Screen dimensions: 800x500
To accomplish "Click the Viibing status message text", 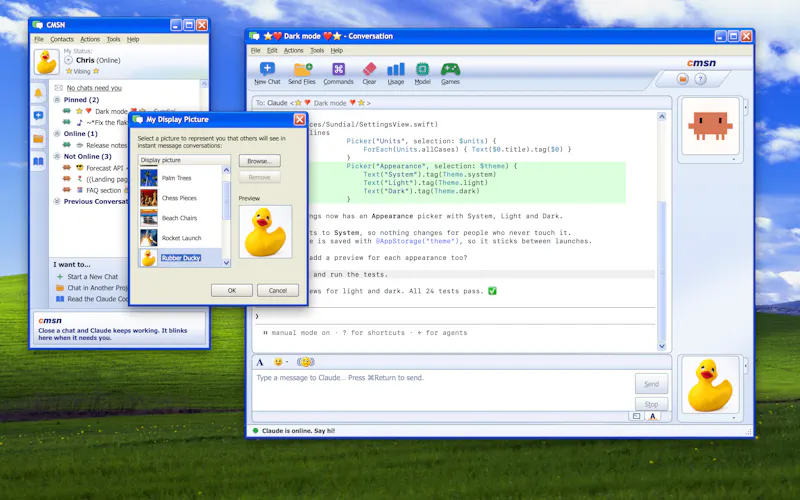I will click(x=82, y=71).
